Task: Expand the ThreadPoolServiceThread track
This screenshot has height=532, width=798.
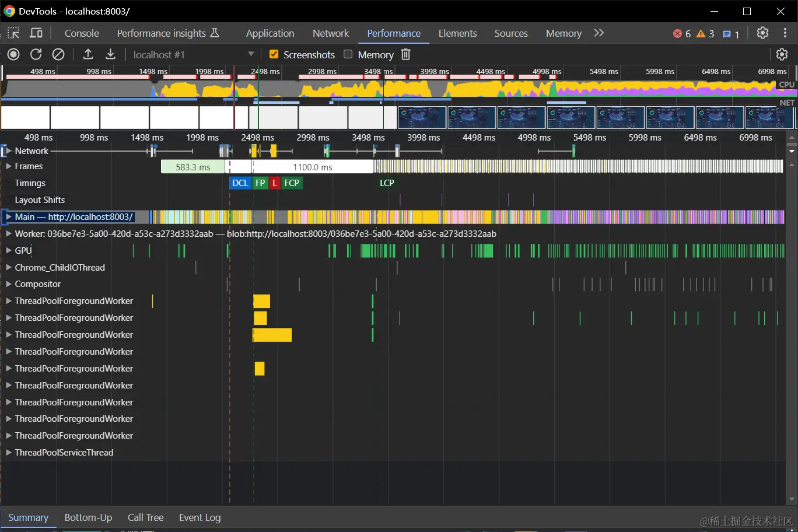Action: [9, 453]
